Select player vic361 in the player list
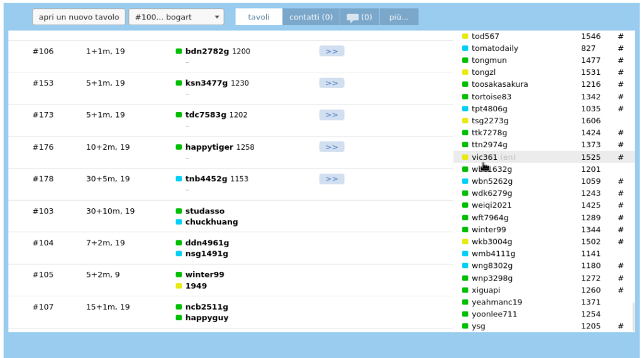 pos(484,157)
